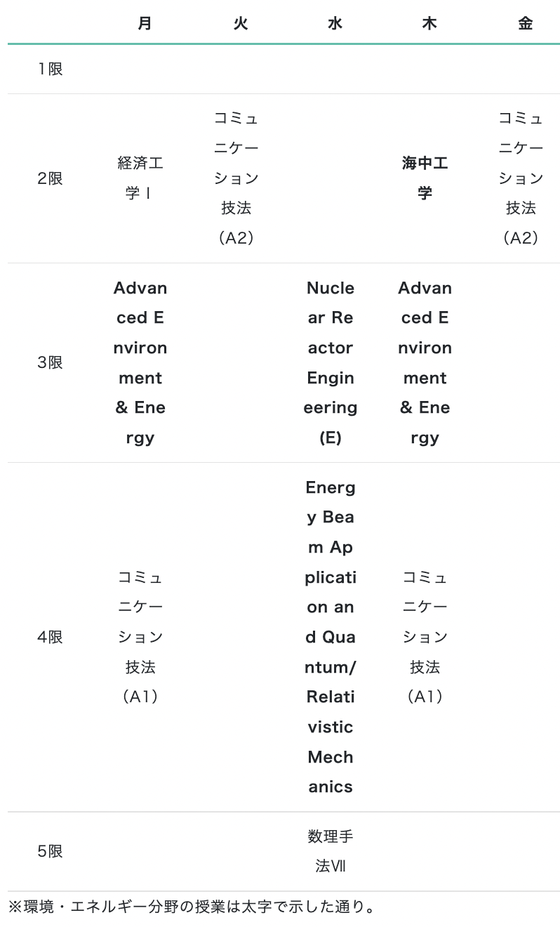Click the footnote about 環境・エネルギー分野
The height and width of the screenshot is (927, 560).
[x=192, y=907]
